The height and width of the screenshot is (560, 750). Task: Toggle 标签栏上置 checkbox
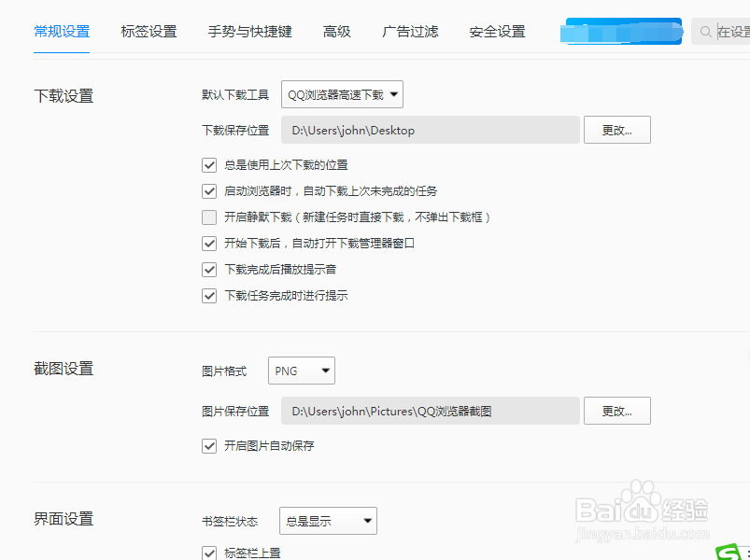coord(209,553)
